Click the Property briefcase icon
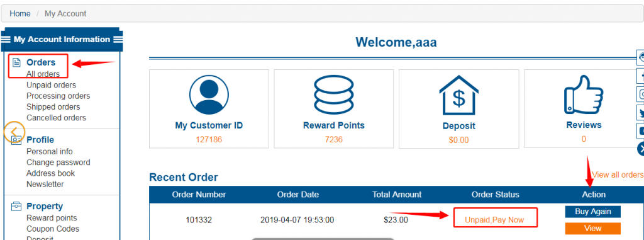Screen dimensions: 644x240 [x=16, y=206]
